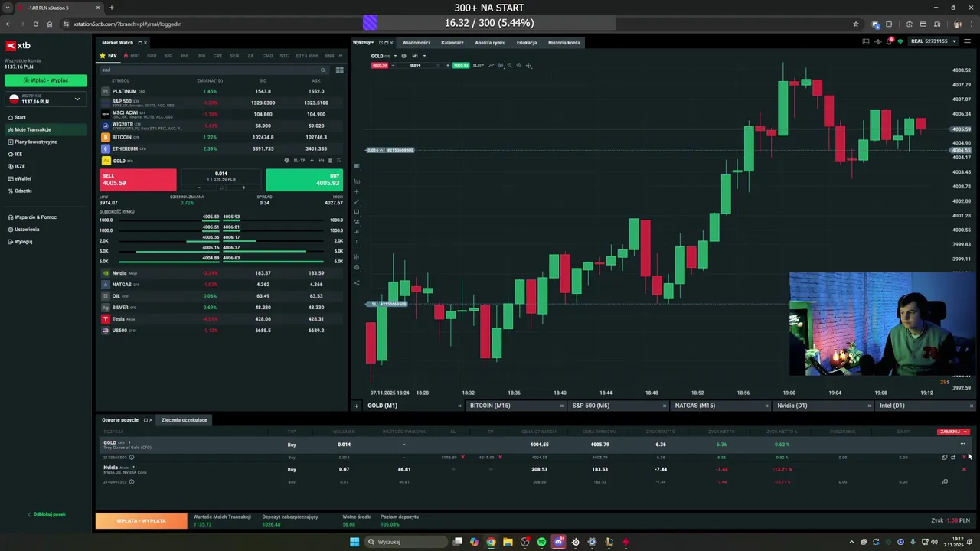Screen dimensions: 980x551
Task: Open the FAV star category tab
Action: [109, 56]
